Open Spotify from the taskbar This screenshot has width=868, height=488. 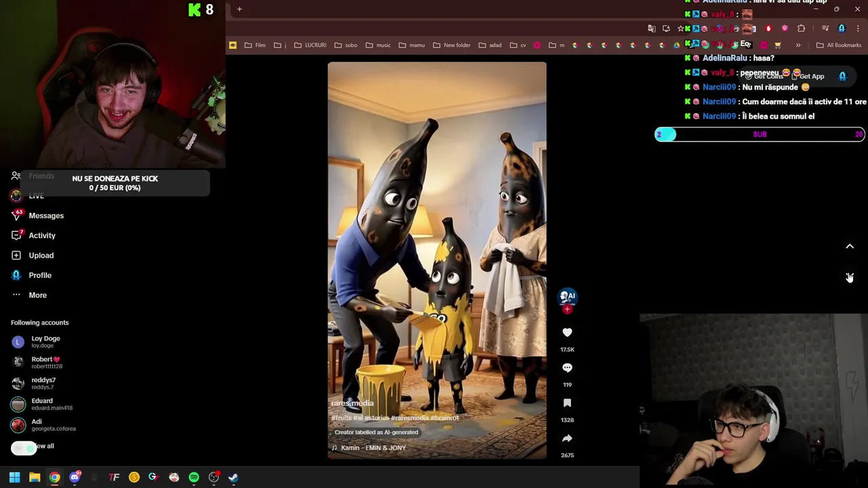click(x=194, y=477)
